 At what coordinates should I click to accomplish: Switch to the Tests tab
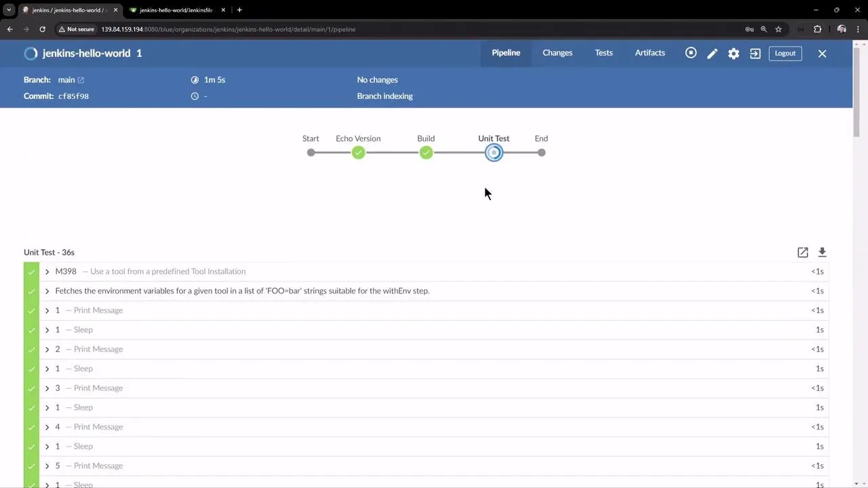coord(604,53)
